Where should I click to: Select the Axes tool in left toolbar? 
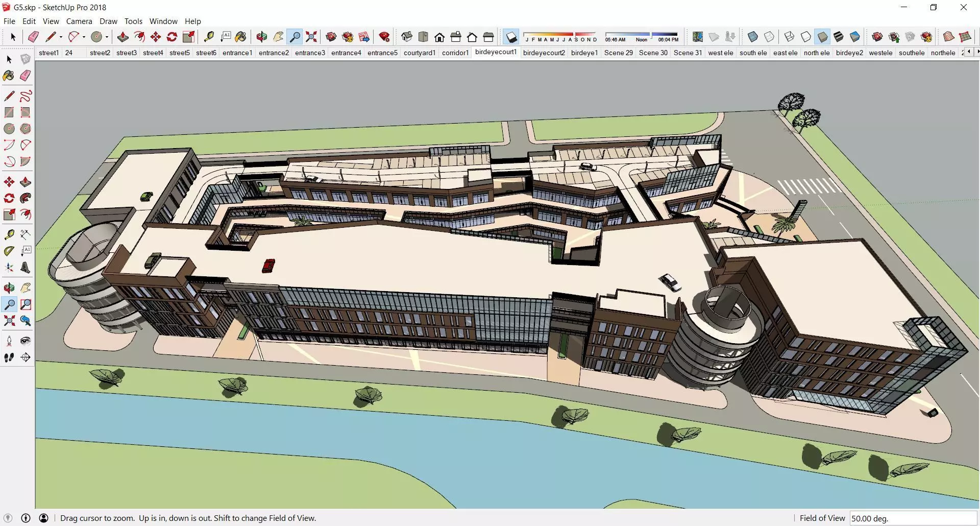pyautogui.click(x=9, y=268)
